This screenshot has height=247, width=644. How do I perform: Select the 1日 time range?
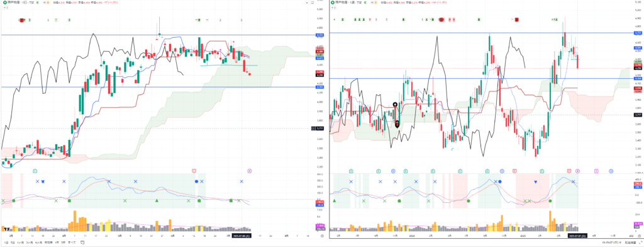pos(6,243)
